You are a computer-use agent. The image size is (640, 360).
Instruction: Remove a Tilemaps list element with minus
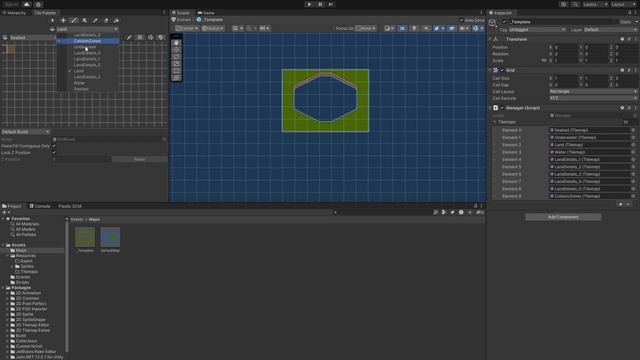628,204
